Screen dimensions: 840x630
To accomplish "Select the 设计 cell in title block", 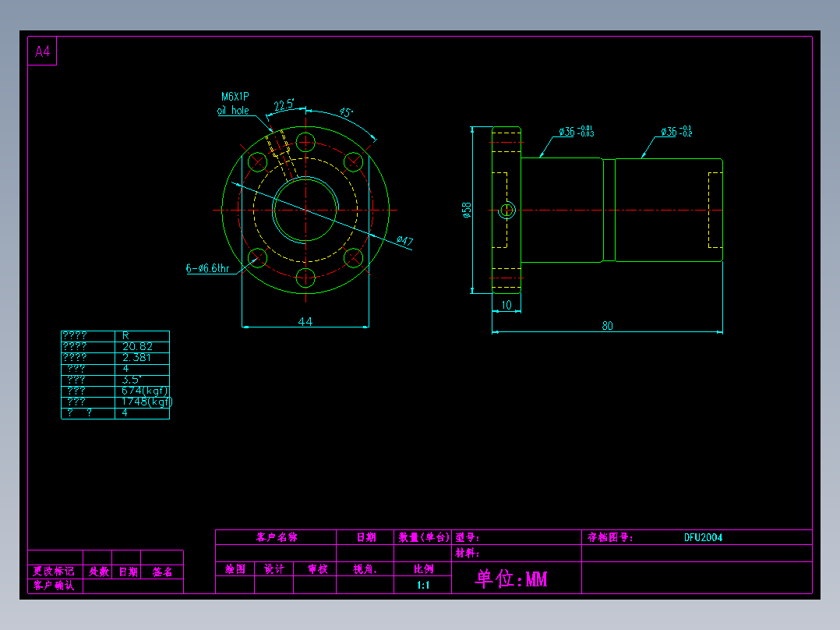I will point(274,569).
